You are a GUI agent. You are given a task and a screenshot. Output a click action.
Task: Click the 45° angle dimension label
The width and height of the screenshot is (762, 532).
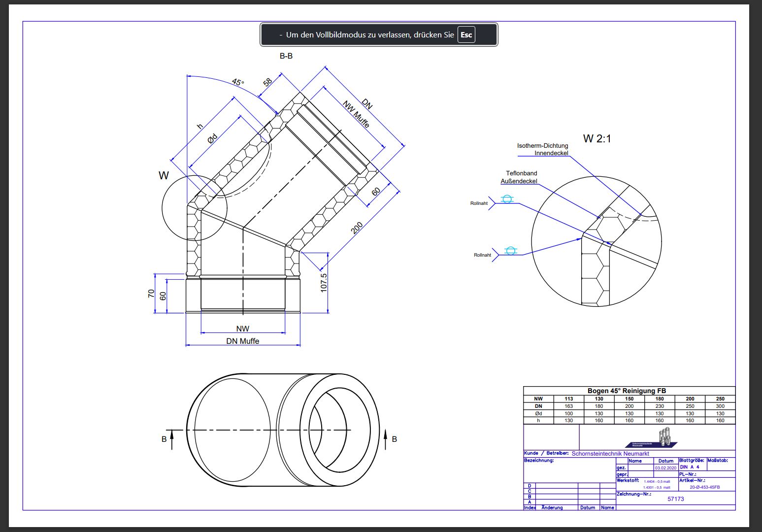click(x=238, y=82)
